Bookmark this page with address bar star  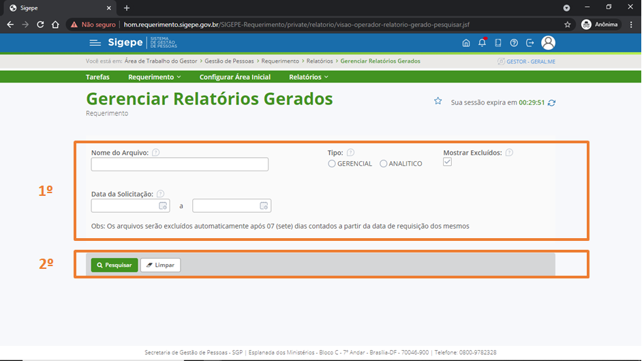[568, 25]
